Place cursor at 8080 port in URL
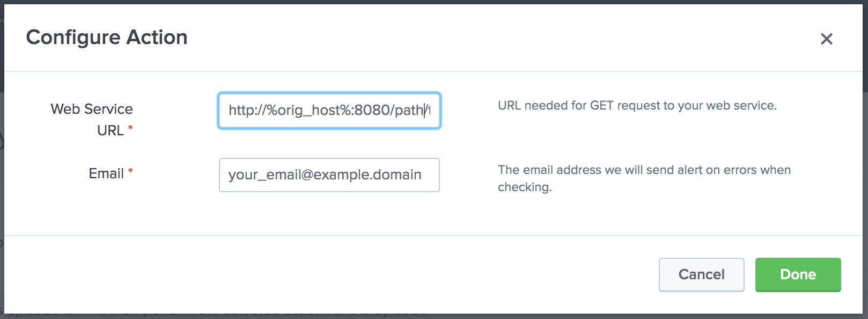Image resolution: width=868 pixels, height=319 pixels. (x=372, y=111)
